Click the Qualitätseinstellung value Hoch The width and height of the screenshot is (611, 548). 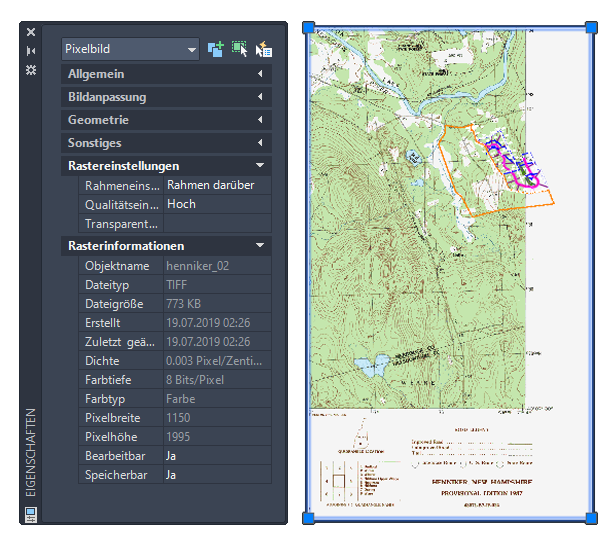point(217,204)
